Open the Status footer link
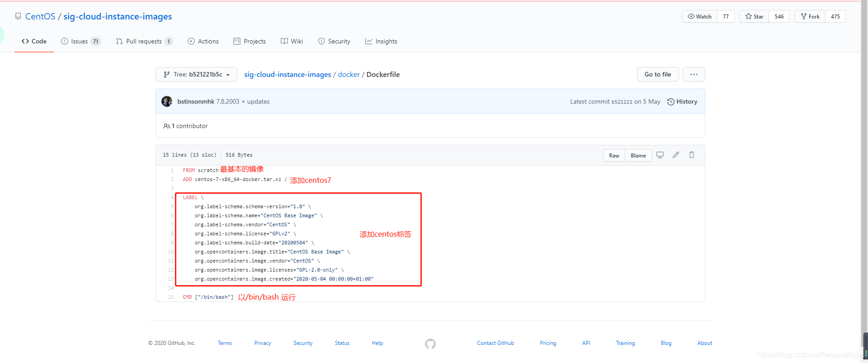This screenshot has width=868, height=363. pyautogui.click(x=342, y=343)
